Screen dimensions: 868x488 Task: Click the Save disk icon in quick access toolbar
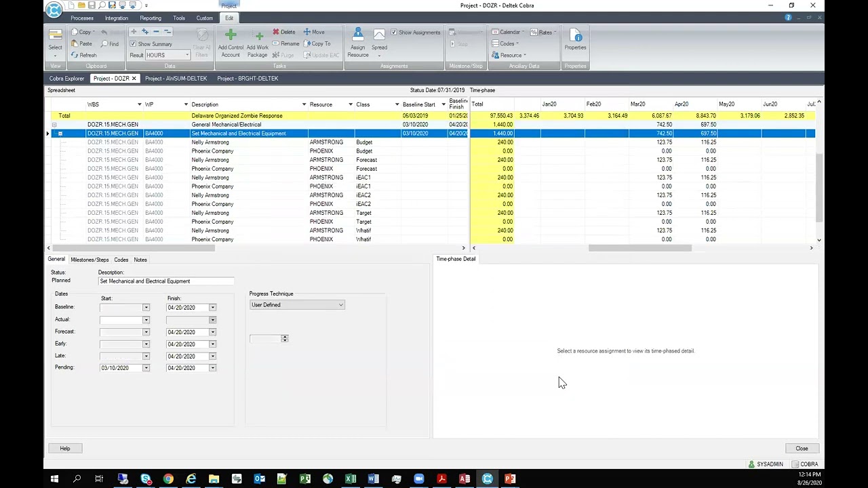click(92, 5)
